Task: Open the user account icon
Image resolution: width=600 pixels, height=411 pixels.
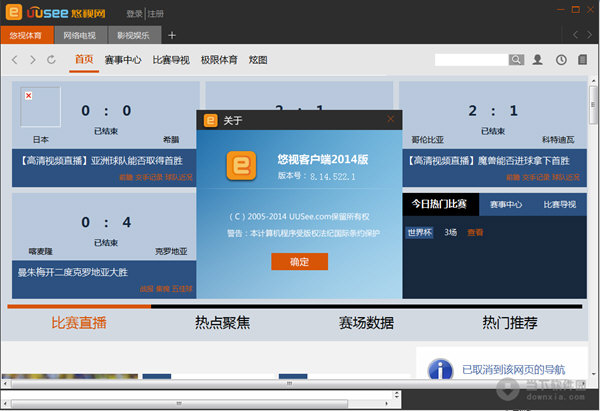Action: [x=538, y=60]
